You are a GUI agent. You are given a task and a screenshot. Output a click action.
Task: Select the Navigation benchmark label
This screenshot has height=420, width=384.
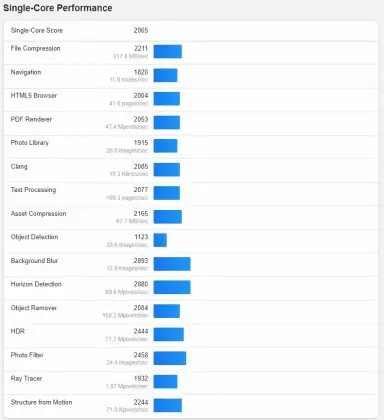tap(26, 72)
